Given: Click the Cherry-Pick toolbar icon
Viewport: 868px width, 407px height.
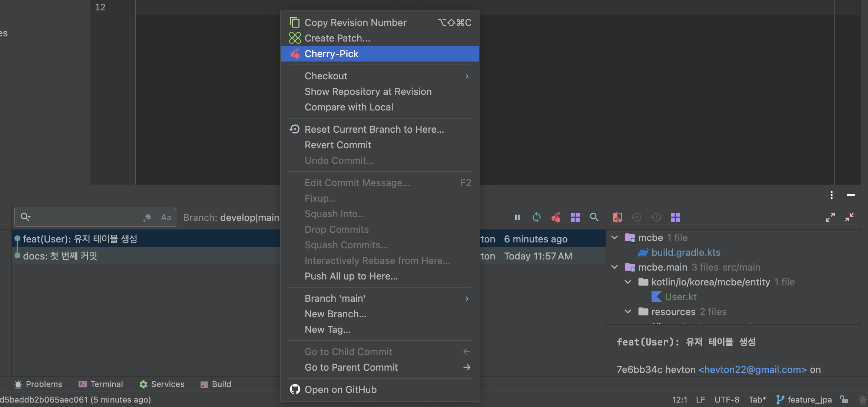Looking at the screenshot, I should click(x=556, y=217).
